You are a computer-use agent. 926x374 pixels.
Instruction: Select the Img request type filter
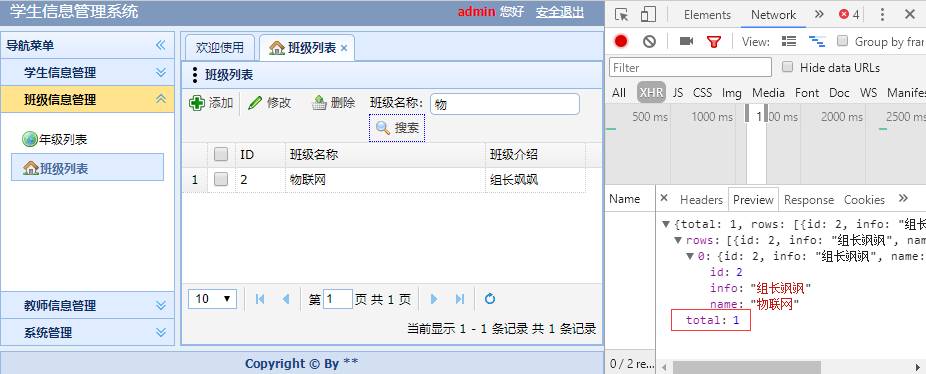[731, 93]
